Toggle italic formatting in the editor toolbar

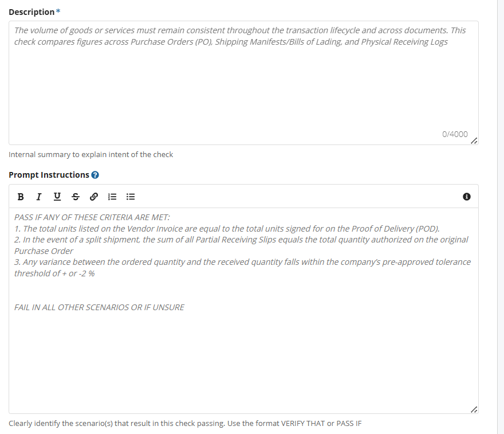38,197
